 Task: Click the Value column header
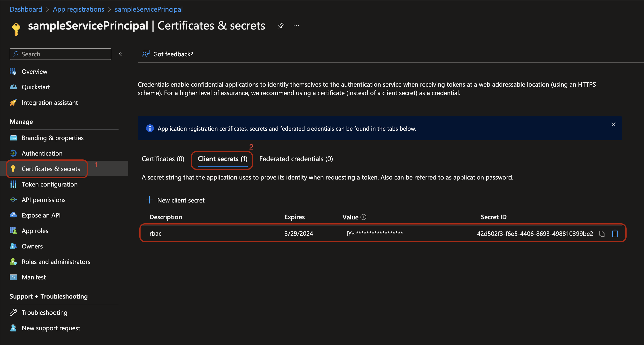pos(351,217)
